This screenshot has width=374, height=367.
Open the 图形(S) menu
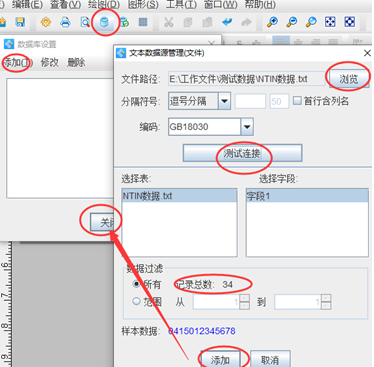click(x=143, y=4)
